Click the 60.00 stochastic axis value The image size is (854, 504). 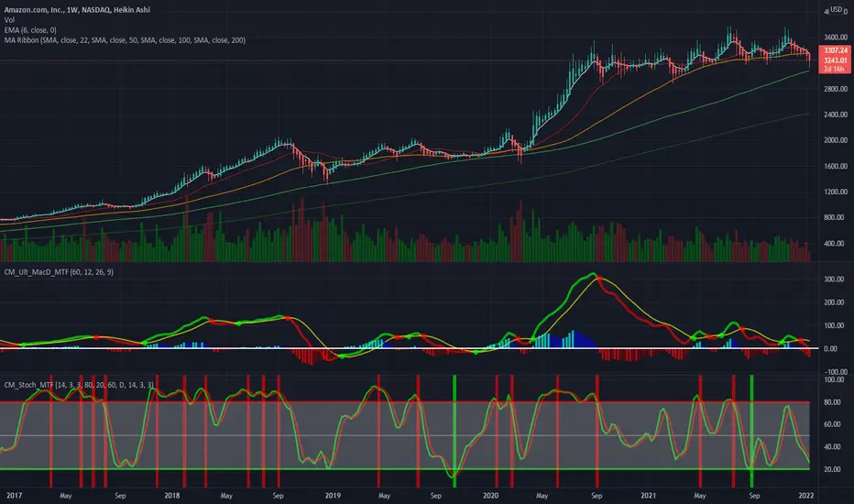click(x=832, y=424)
